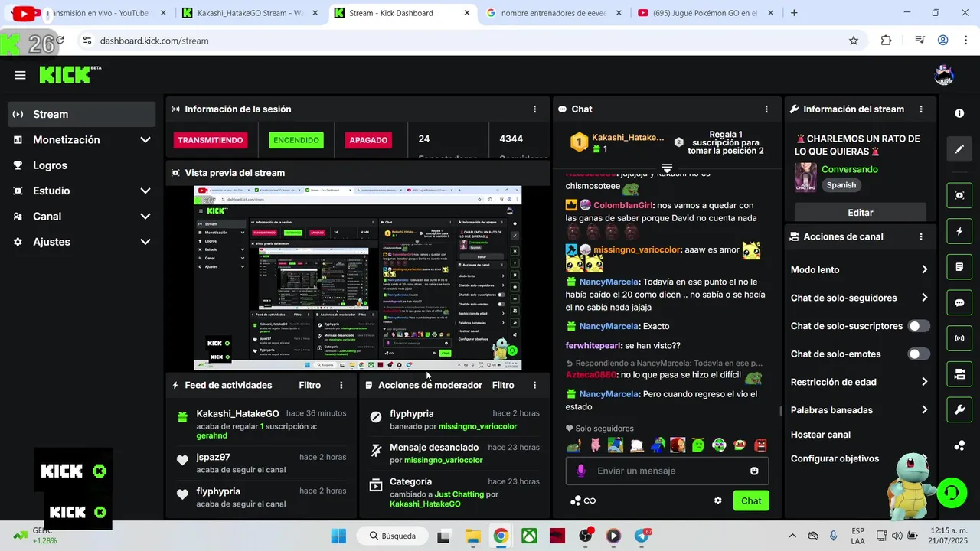Click the stream preview icon in right toolbar
The width and height of the screenshot is (980, 551).
[x=959, y=196]
